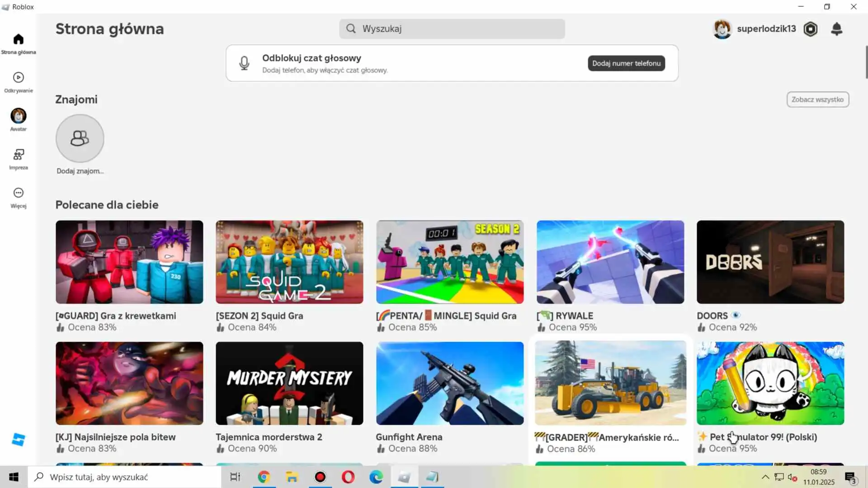Select the Gunfight Arena game tile
This screenshot has width=868, height=488.
pos(449,383)
